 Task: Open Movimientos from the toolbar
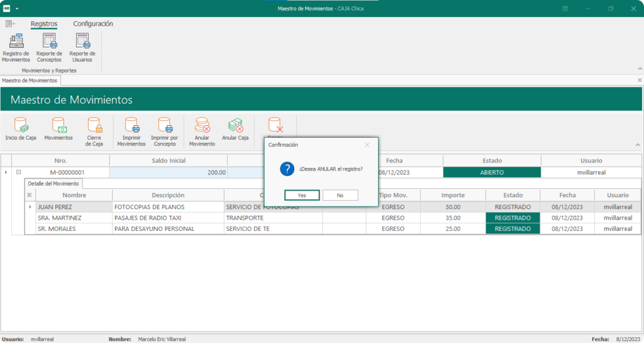coord(58,125)
